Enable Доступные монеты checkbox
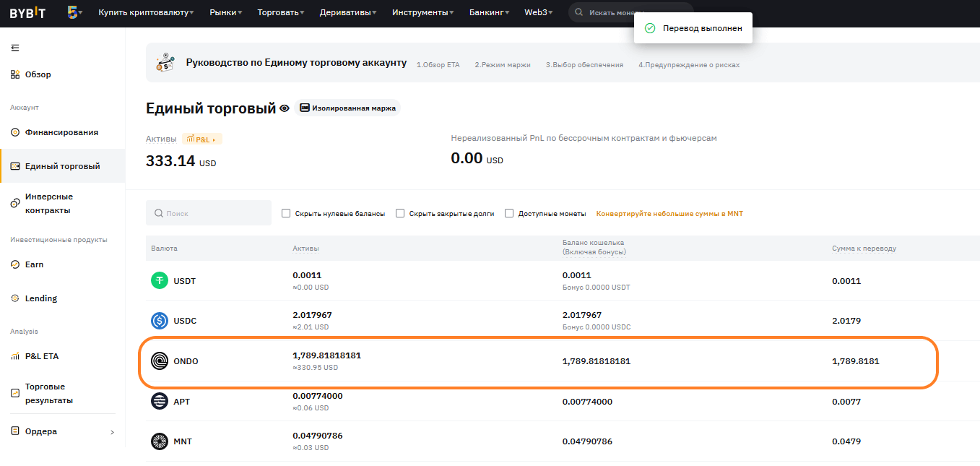Viewport: 980px width, 466px height. click(509, 213)
